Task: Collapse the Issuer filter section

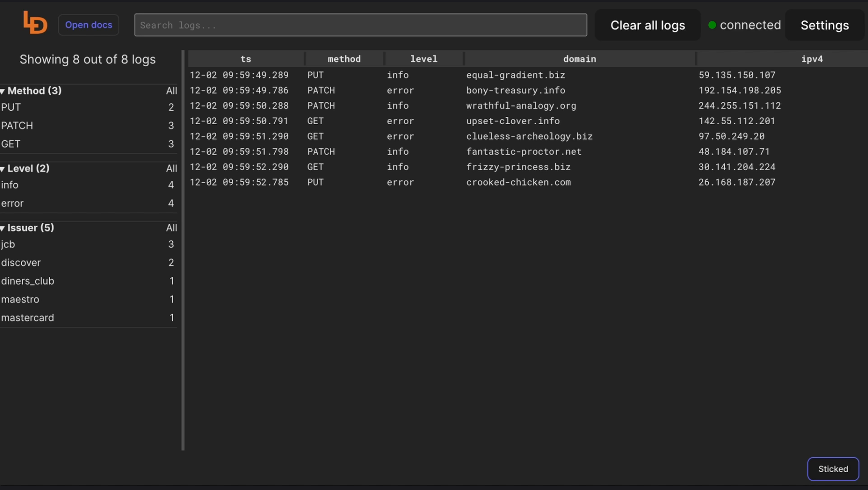Action: (x=4, y=228)
